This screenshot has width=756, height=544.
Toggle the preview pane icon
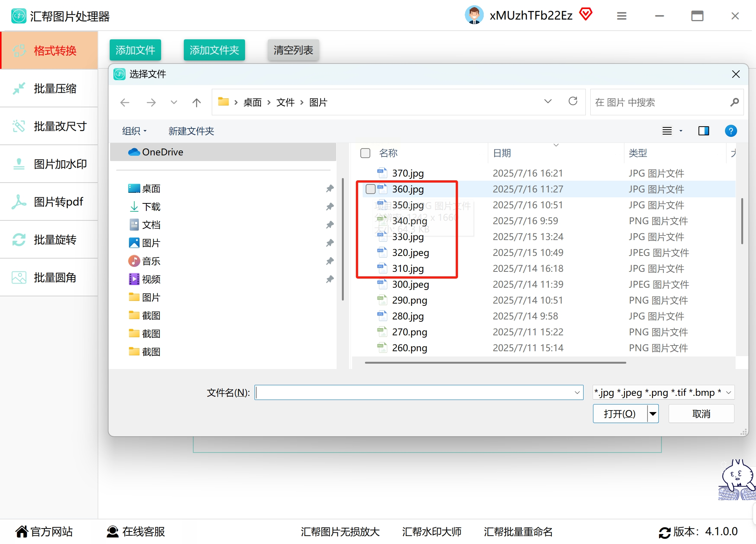[x=703, y=131]
